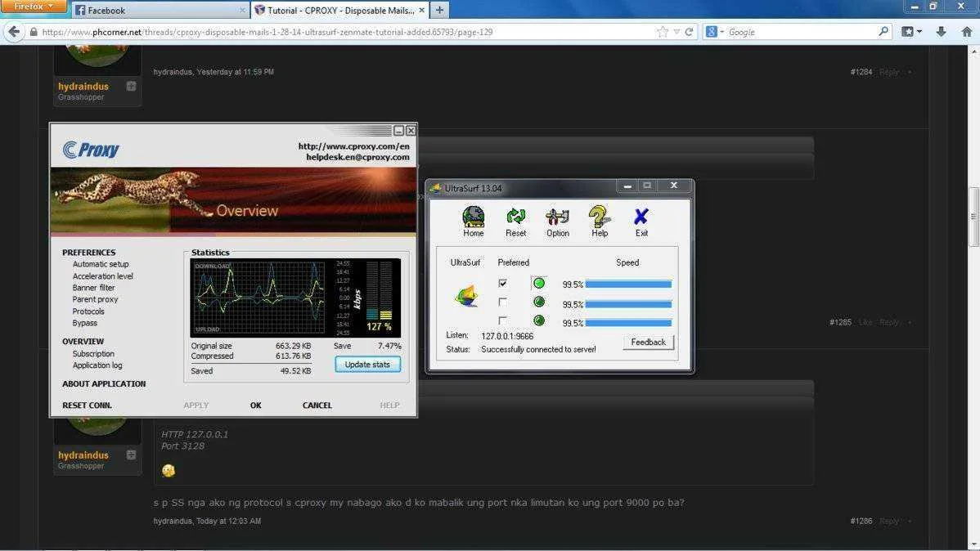Open Automatic setup preference
Screen dimensions: 980x551
coord(101,264)
